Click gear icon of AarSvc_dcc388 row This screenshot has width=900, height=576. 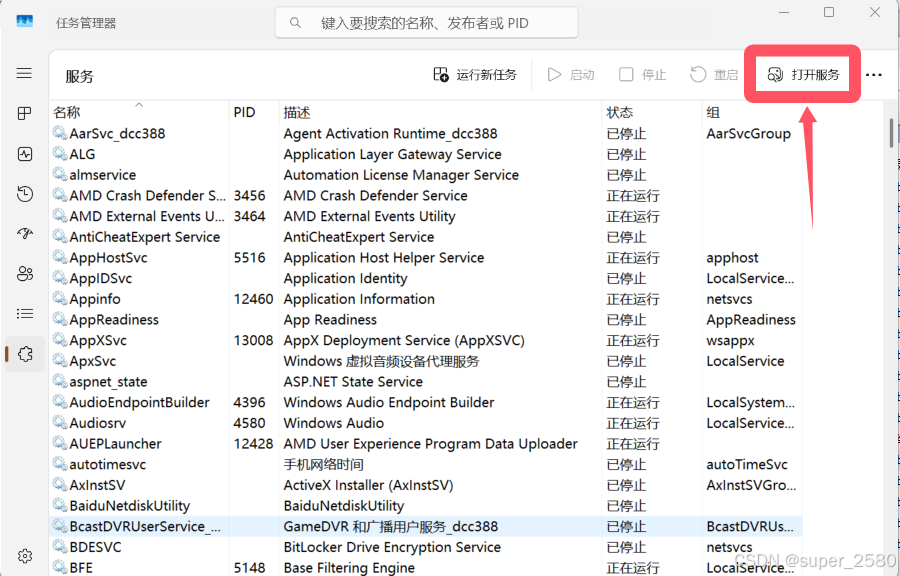pyautogui.click(x=60, y=133)
